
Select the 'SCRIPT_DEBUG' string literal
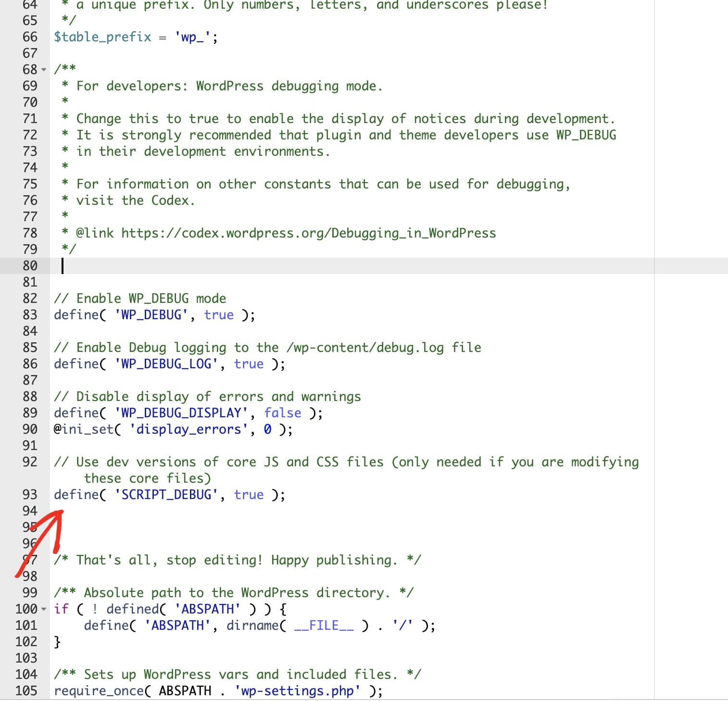click(166, 494)
